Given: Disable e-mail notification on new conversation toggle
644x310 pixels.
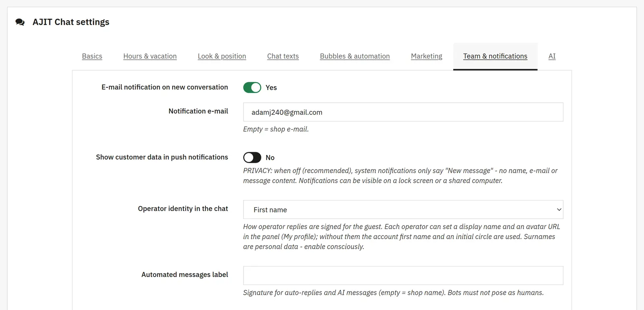Looking at the screenshot, I should click(252, 87).
